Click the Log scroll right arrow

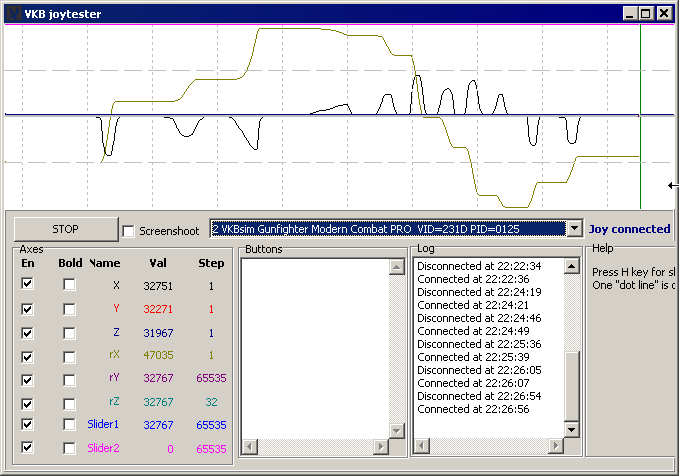[556, 445]
